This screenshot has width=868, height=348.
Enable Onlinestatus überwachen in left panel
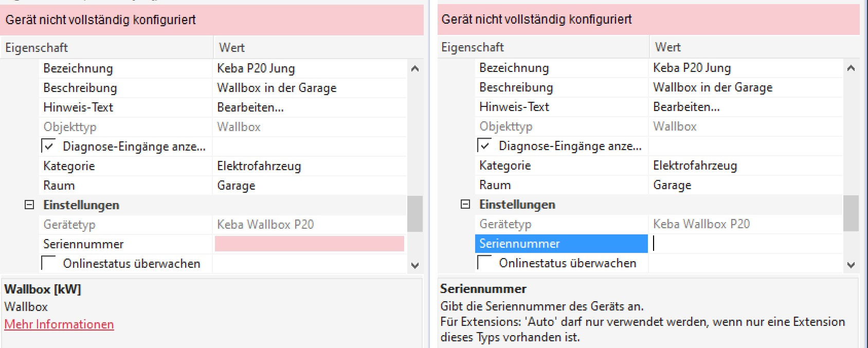click(x=48, y=263)
